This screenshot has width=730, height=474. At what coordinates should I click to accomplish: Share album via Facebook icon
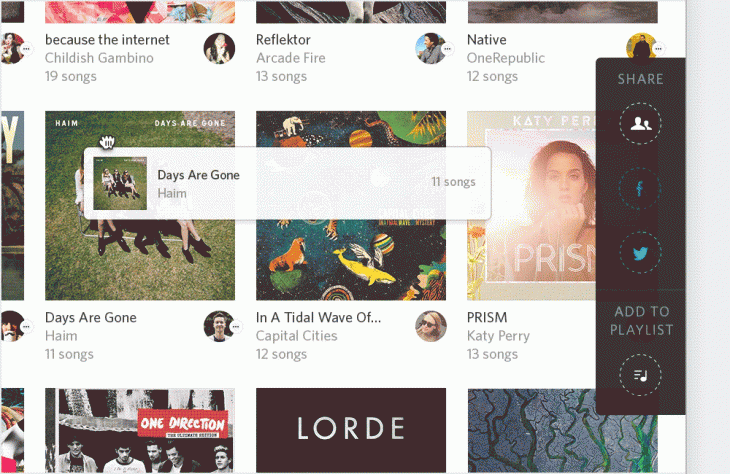[x=640, y=189]
